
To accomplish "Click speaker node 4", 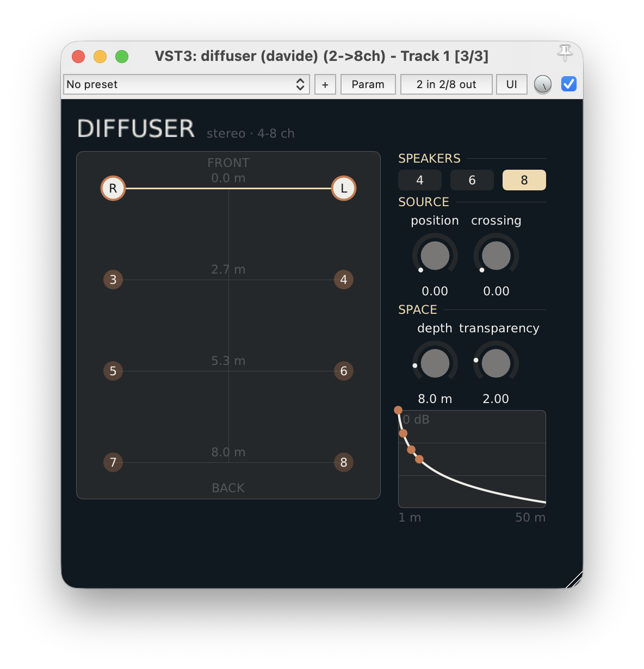I will click(x=344, y=280).
